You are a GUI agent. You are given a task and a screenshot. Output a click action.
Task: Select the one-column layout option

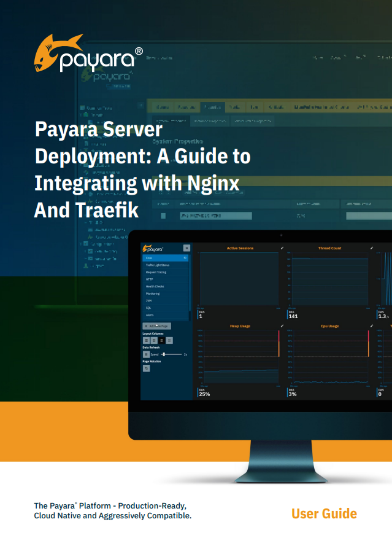pos(146,340)
